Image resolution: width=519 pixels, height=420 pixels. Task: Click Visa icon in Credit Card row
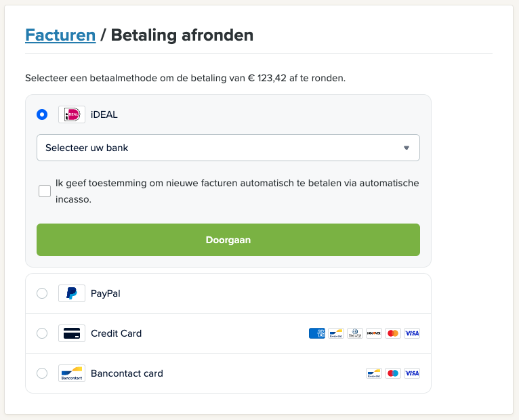pos(411,333)
